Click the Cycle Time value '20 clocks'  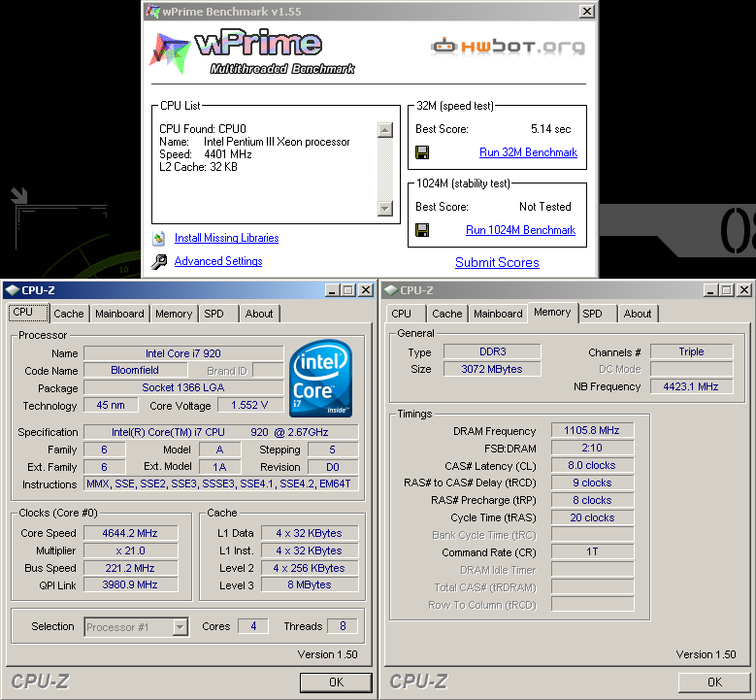[593, 517]
